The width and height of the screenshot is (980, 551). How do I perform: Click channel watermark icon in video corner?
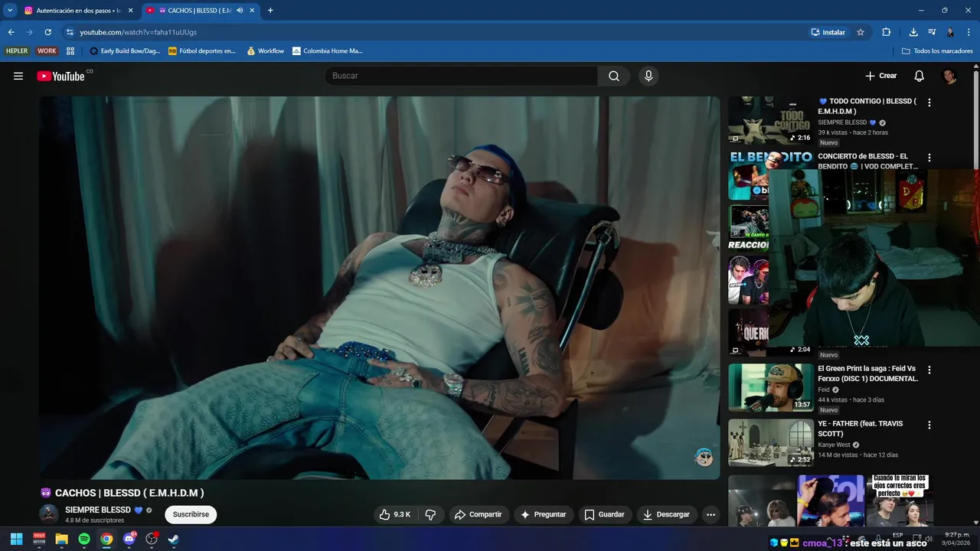[x=704, y=458]
